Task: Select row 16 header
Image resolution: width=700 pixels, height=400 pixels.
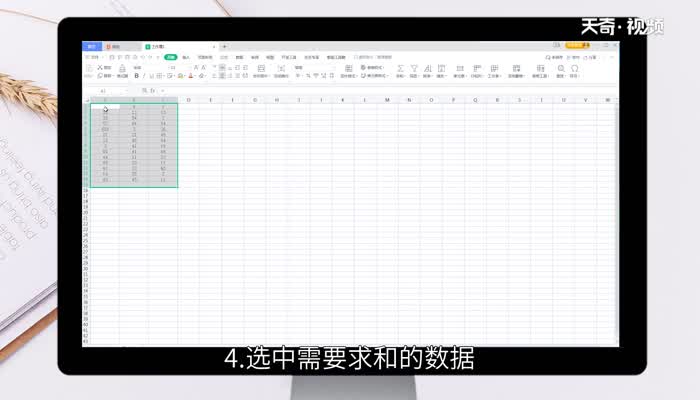Action: pyautogui.click(x=86, y=191)
